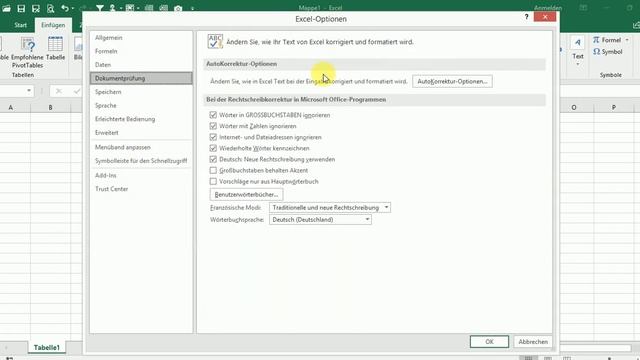640x360 pixels.
Task: Toggle 'Internet- und Dateiadressen ignorieren' checkbox
Action: [x=213, y=137]
